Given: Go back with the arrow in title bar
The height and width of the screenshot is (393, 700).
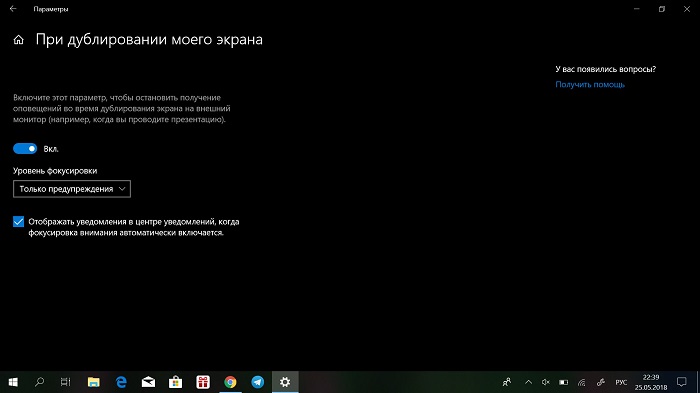Looking at the screenshot, I should [x=13, y=8].
